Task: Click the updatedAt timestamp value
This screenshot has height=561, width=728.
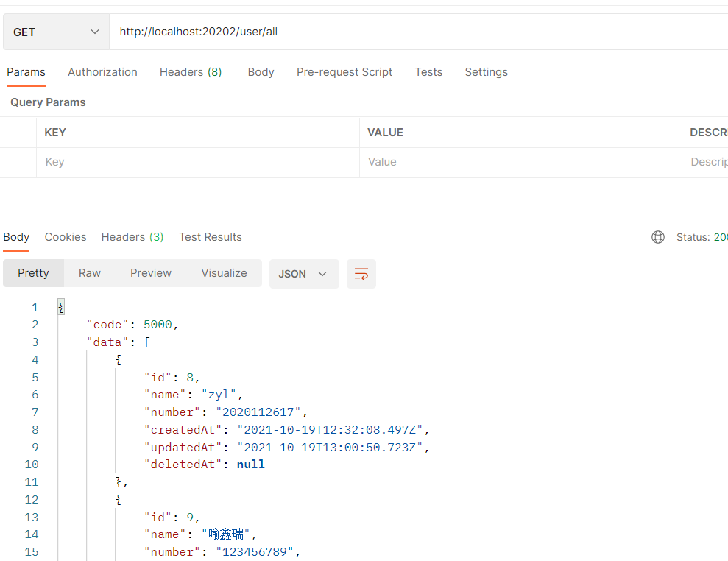Action: pyautogui.click(x=330, y=448)
